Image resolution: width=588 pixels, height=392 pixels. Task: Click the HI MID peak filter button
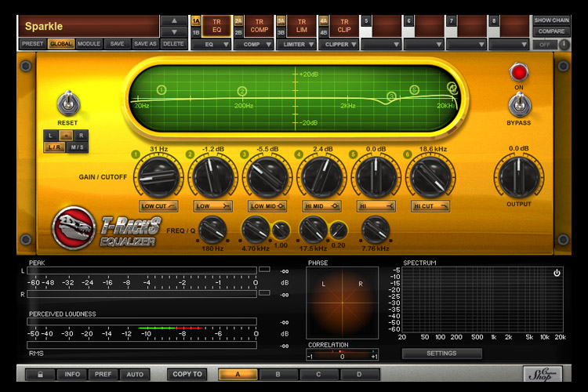click(x=321, y=206)
